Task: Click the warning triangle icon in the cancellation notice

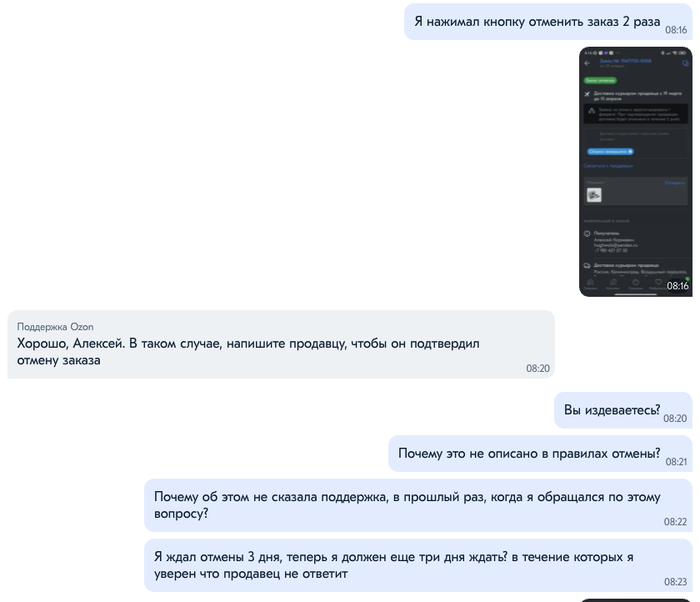Action: pyautogui.click(x=592, y=111)
